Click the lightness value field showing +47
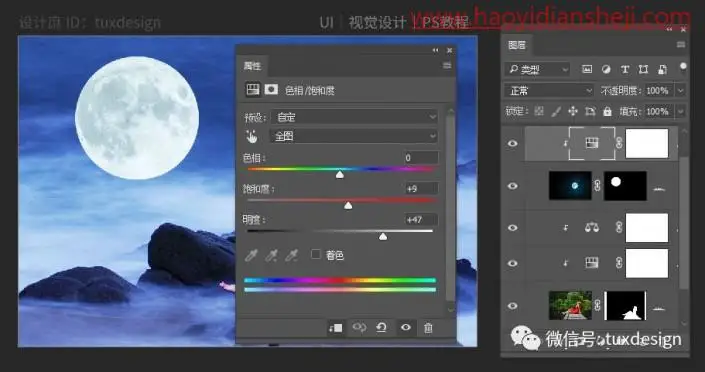The width and height of the screenshot is (705, 372). click(x=420, y=220)
